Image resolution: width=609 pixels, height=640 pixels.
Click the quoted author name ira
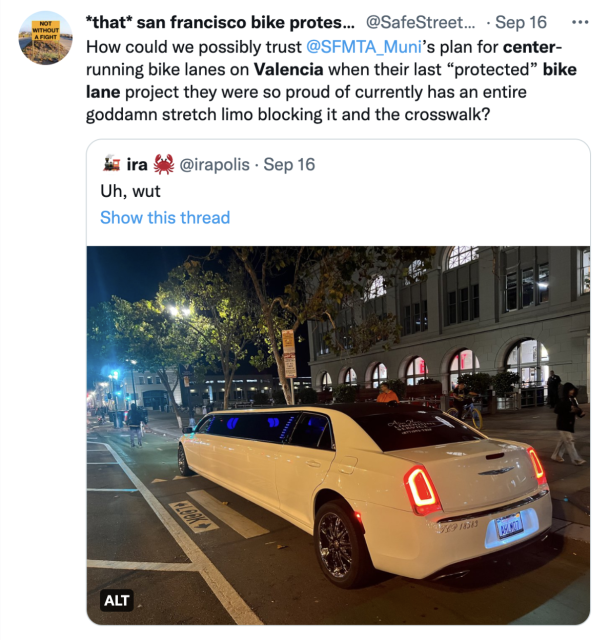point(137,164)
